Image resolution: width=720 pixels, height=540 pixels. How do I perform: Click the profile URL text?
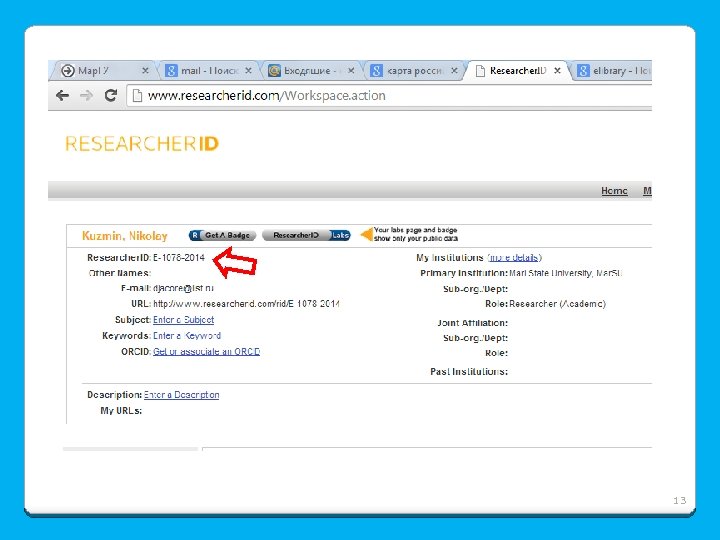tap(246, 304)
